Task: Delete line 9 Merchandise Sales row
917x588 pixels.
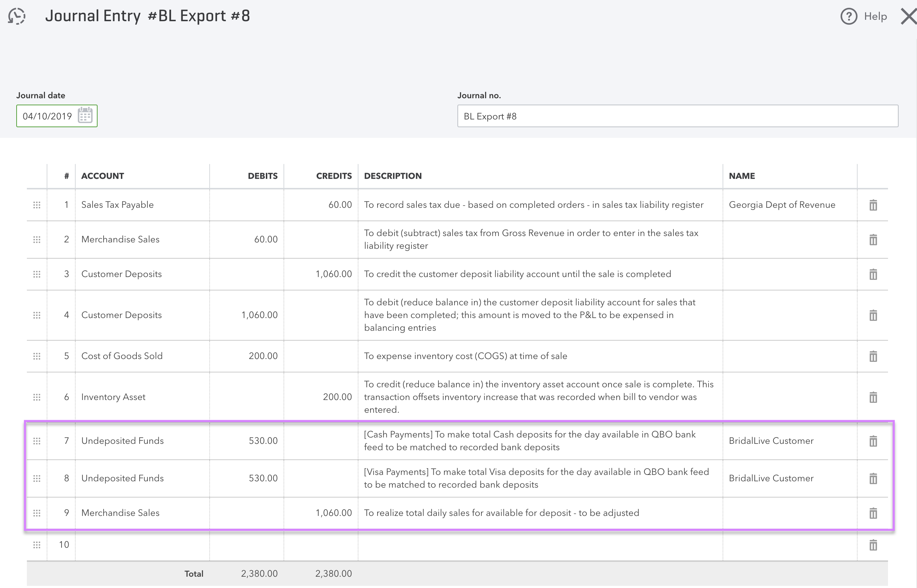Action: [873, 513]
